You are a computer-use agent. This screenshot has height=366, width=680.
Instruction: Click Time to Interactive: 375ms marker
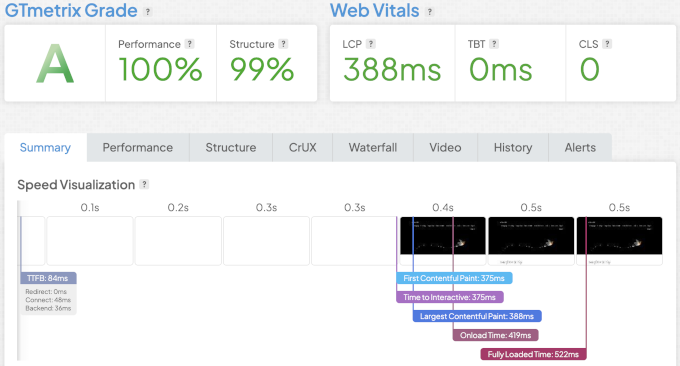click(450, 297)
